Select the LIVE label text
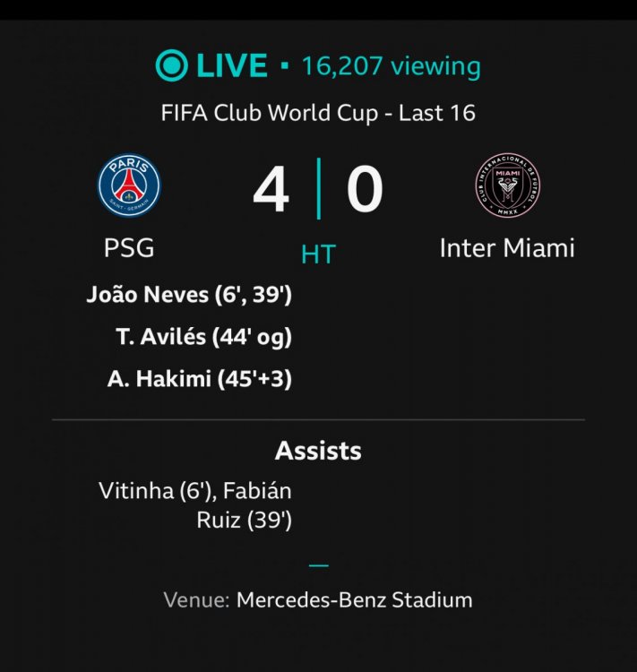The image size is (637, 672). pos(232,65)
